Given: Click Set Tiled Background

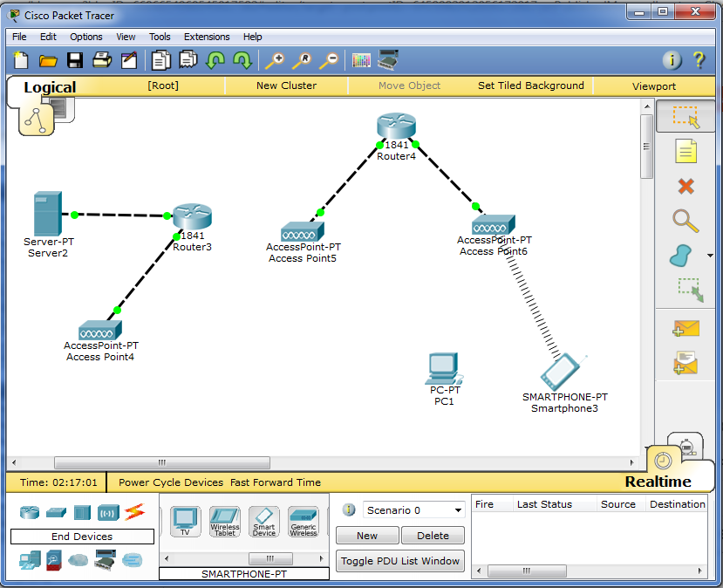Looking at the screenshot, I should (x=531, y=85).
